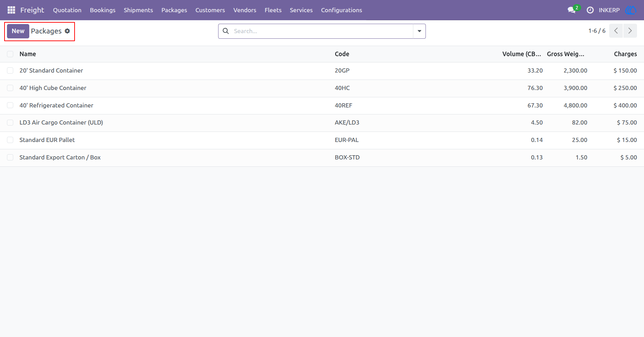Open the Quotation menu
Screen dimensions: 644x337
click(x=67, y=10)
